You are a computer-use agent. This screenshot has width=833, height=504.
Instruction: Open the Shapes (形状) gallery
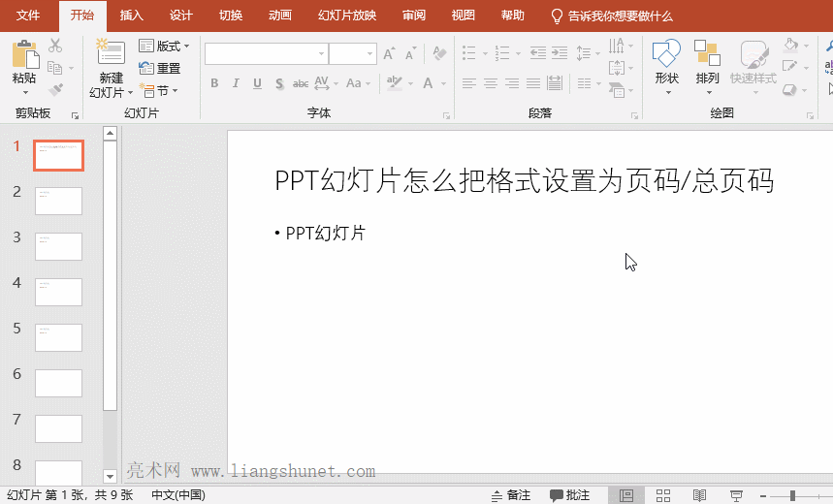pos(667,66)
